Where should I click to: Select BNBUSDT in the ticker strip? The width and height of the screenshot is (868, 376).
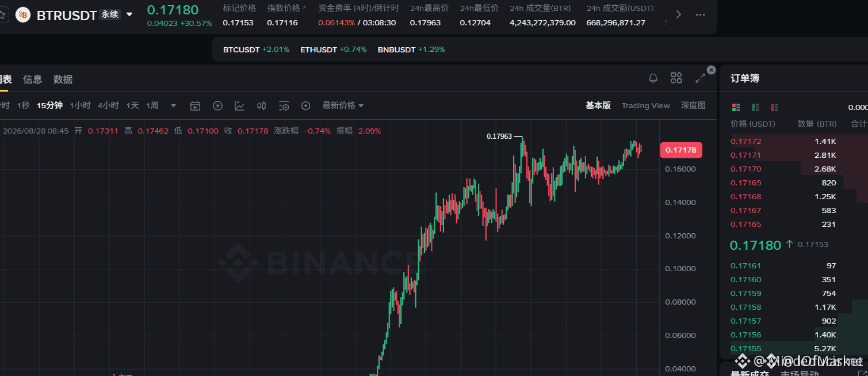coord(411,50)
